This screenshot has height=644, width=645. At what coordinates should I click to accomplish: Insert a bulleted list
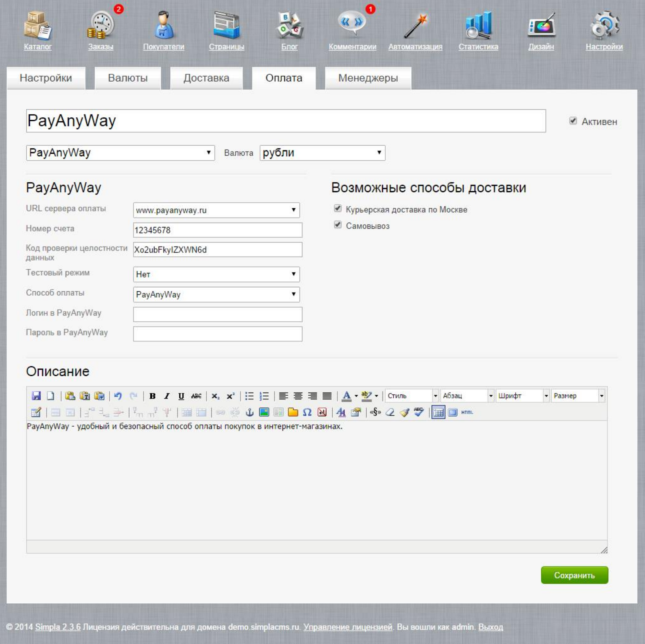tap(249, 396)
